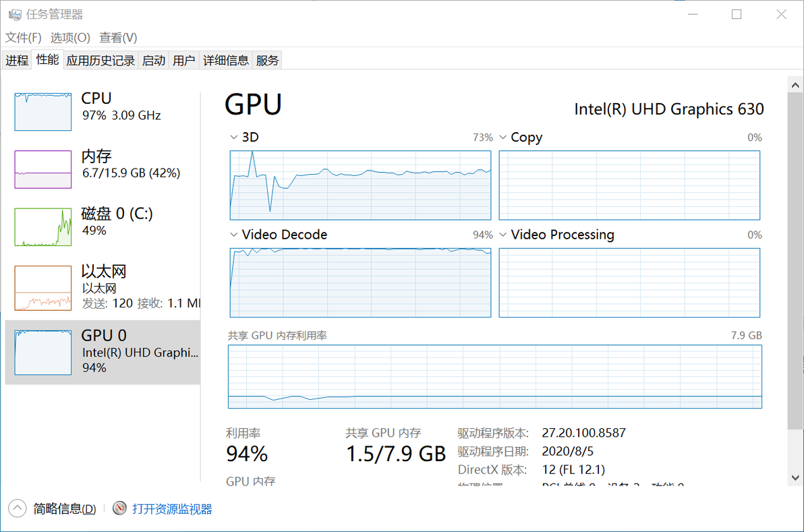Screen dimensions: 804x532
Task: Click the vertical scrollbar down arrow
Action: [x=795, y=477]
